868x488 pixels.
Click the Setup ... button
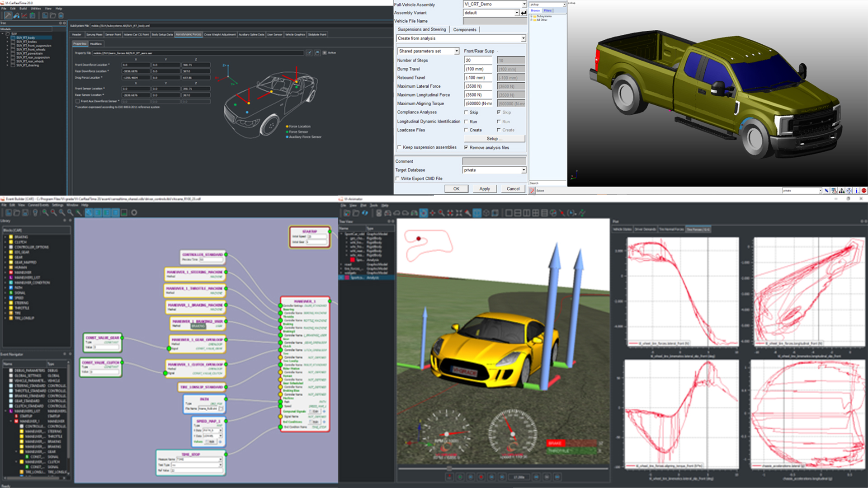[494, 139]
